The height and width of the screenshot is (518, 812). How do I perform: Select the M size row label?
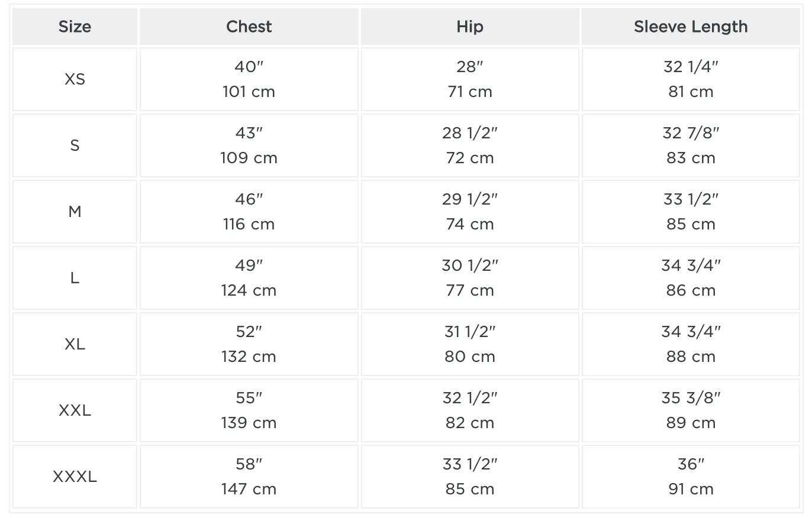75,212
